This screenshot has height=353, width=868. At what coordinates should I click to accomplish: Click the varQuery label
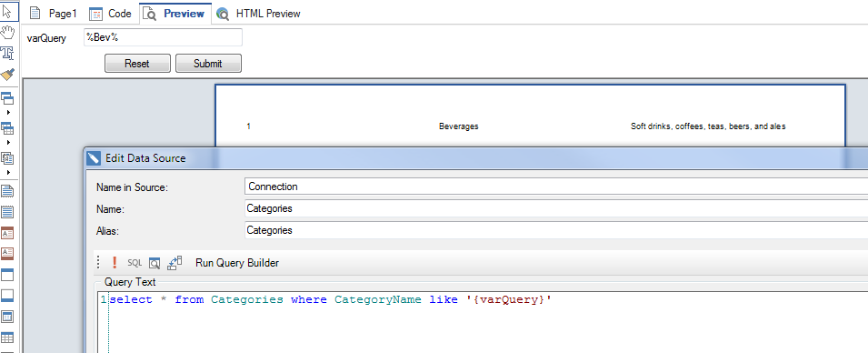click(x=46, y=38)
